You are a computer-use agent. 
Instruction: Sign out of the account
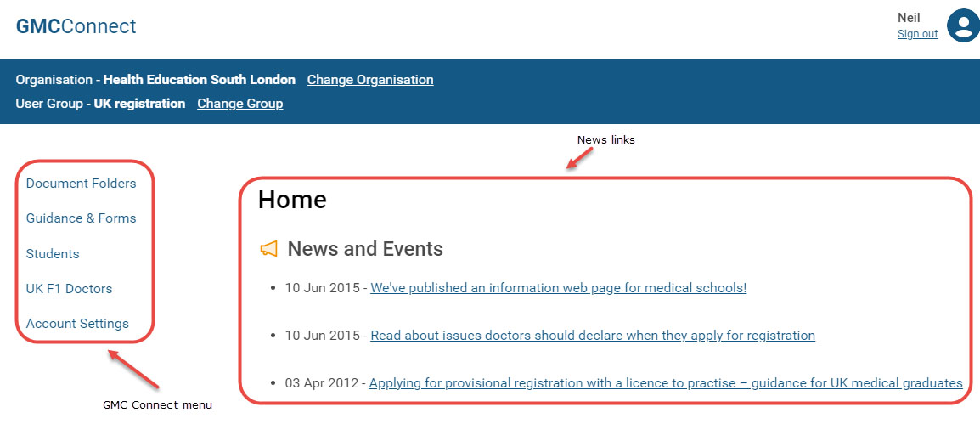(917, 34)
